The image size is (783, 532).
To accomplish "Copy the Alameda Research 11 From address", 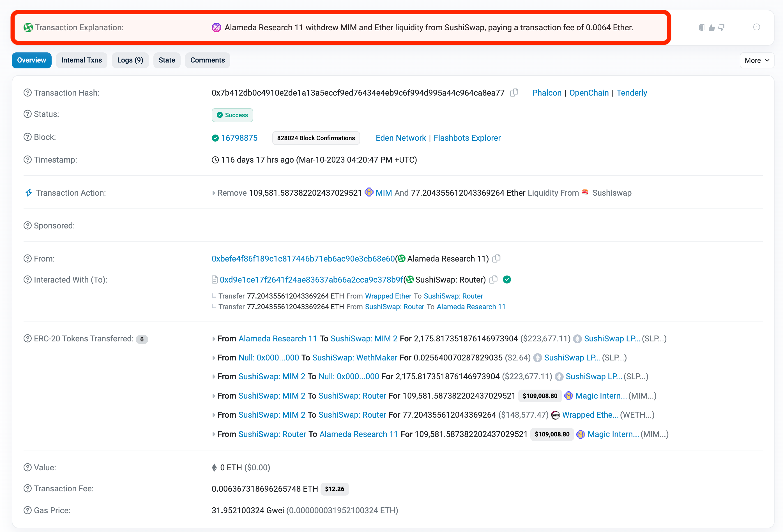I will point(496,259).
